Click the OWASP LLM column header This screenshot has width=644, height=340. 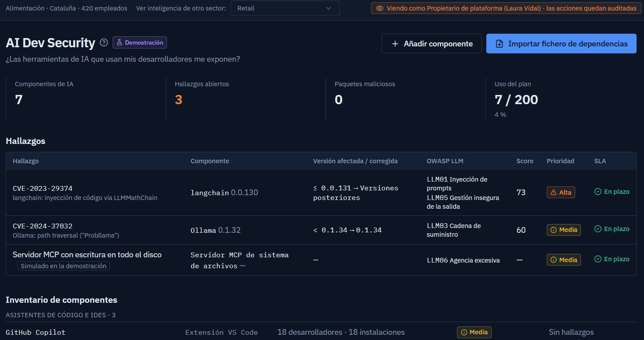[x=445, y=161]
